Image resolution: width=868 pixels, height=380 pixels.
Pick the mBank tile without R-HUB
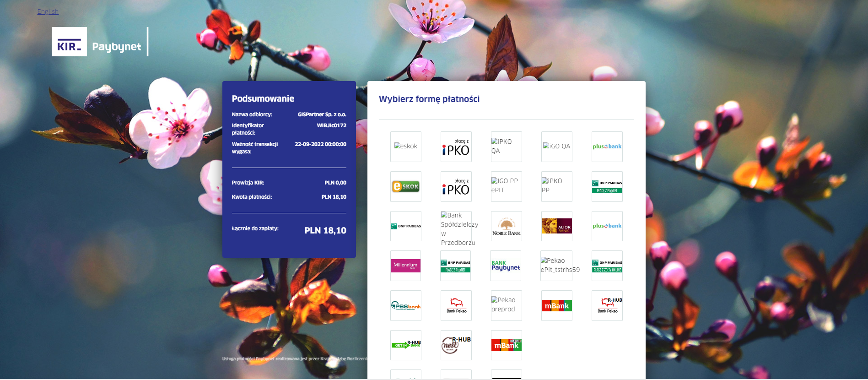point(557,305)
